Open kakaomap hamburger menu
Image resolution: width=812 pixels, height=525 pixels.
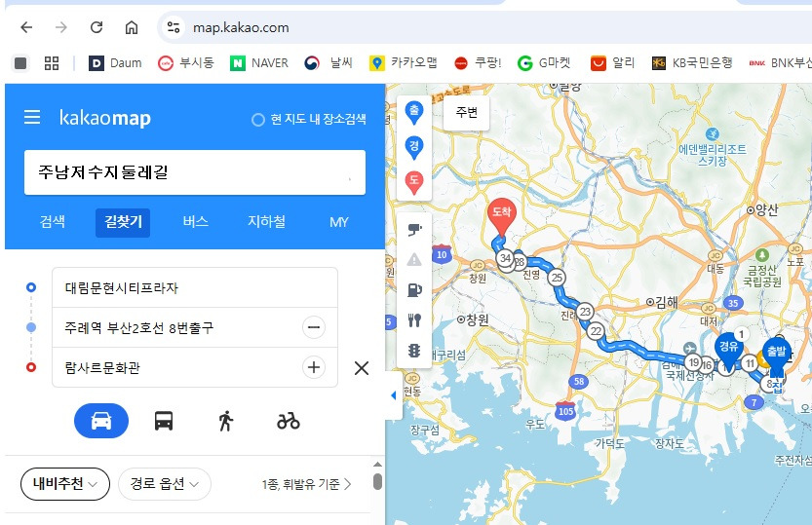[x=32, y=117]
